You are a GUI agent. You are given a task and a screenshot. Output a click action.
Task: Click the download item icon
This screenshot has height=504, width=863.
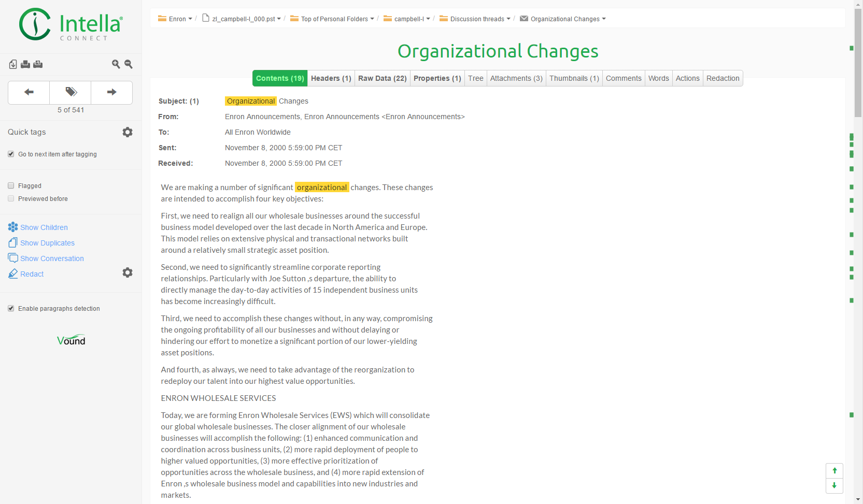click(13, 64)
